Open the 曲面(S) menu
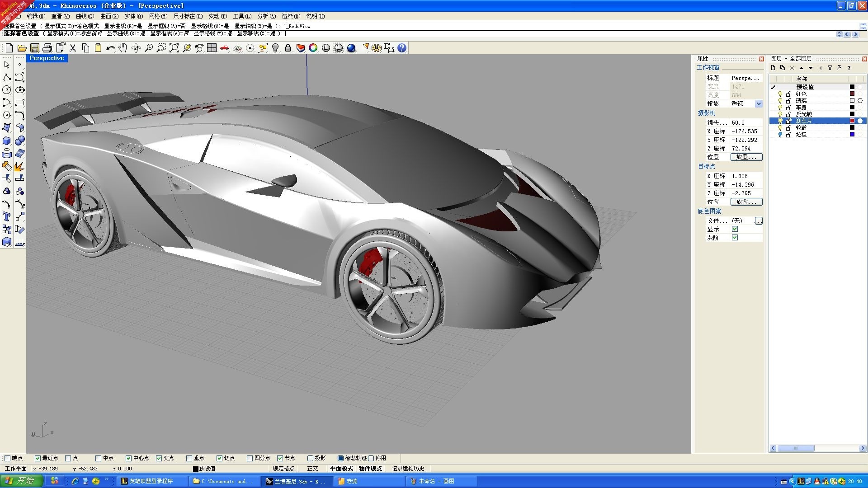Viewport: 868px width, 488px height. [x=109, y=16]
